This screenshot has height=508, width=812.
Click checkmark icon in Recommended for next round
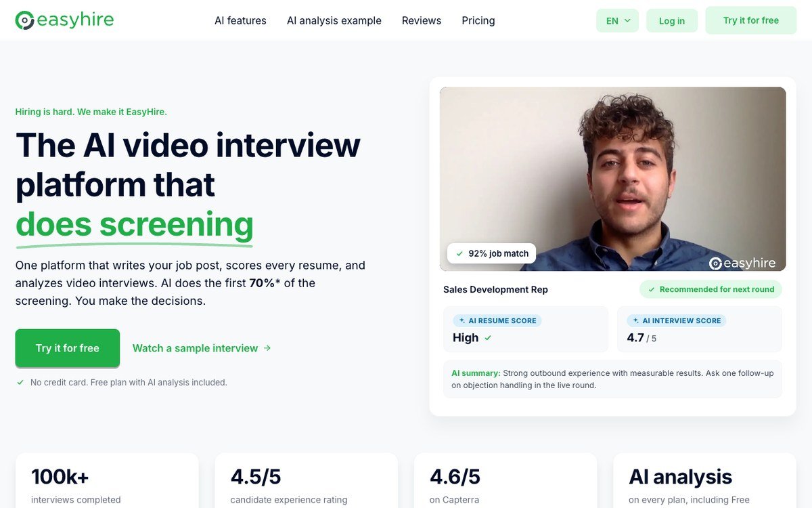click(652, 289)
